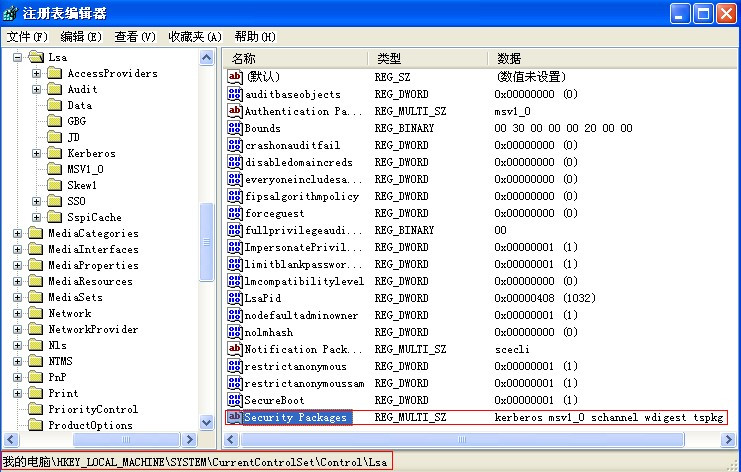Image resolution: width=741 pixels, height=472 pixels.
Task: Click the crashonauditfail value icon
Action: pos(235,145)
